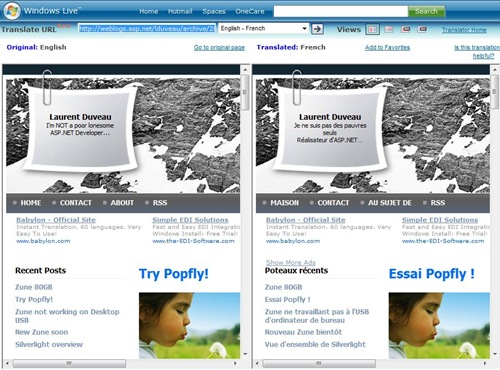This screenshot has width=500, height=370.
Task: Select the third Views layout icon
Action: [x=406, y=29]
